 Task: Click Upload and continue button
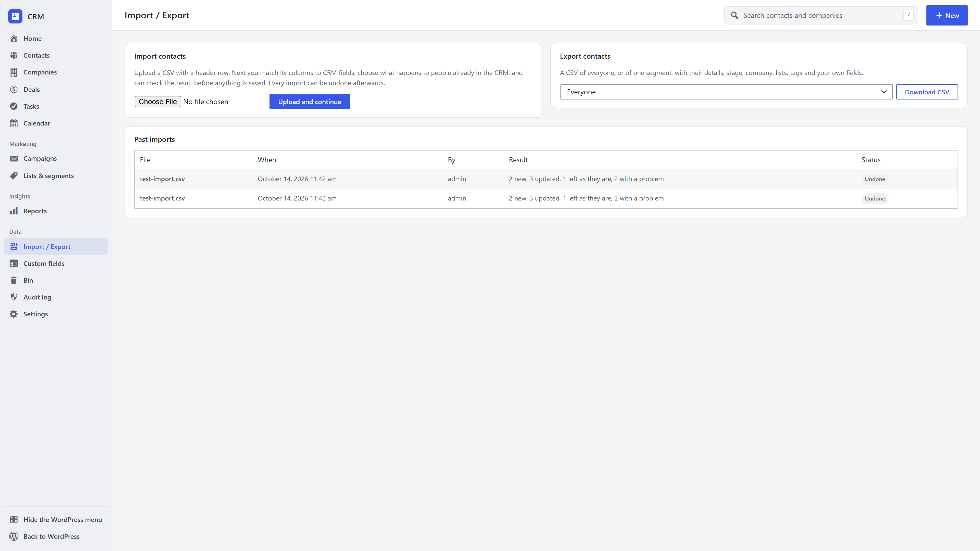310,102
